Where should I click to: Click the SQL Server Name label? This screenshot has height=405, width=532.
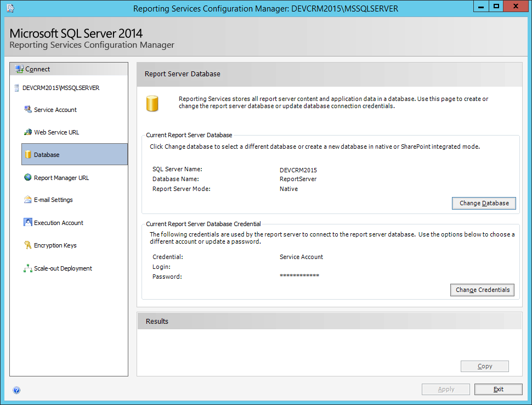click(177, 169)
